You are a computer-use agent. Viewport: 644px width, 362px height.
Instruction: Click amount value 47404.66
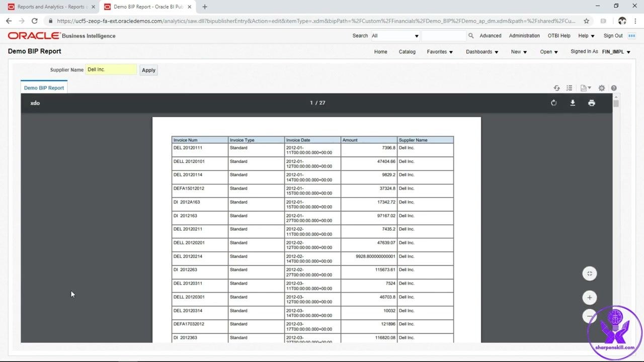[386, 161]
